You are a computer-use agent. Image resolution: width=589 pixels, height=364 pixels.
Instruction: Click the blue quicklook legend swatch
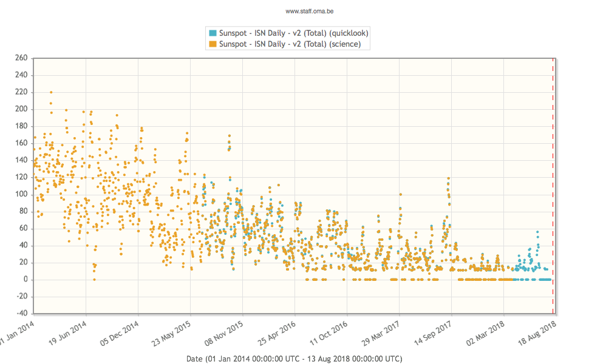213,33
